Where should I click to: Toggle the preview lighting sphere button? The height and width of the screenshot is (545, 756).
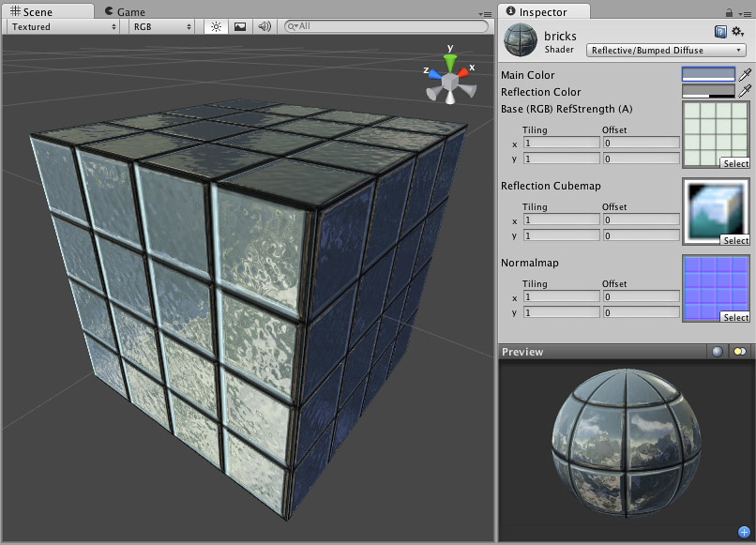(x=718, y=352)
